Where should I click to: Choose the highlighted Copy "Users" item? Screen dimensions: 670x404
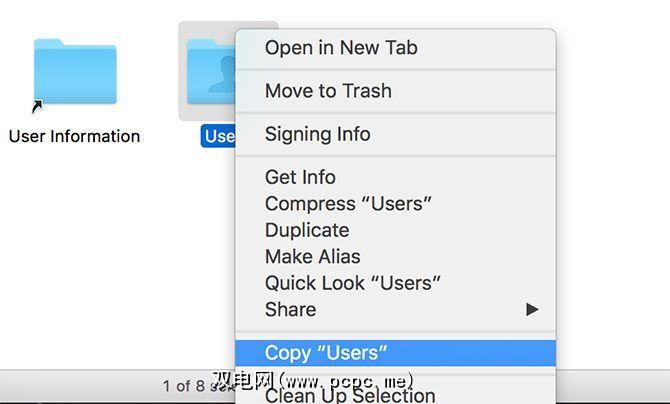point(326,352)
